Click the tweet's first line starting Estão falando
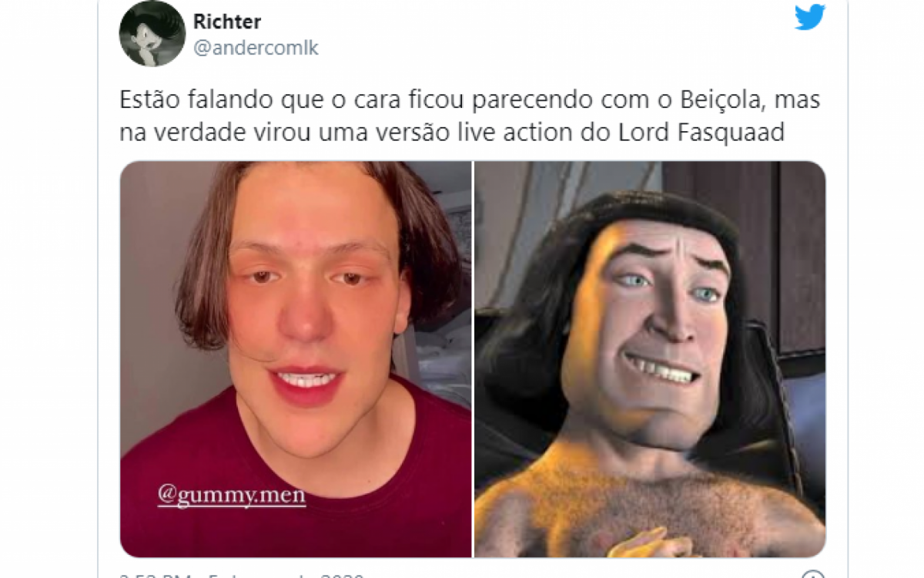 coord(469,101)
